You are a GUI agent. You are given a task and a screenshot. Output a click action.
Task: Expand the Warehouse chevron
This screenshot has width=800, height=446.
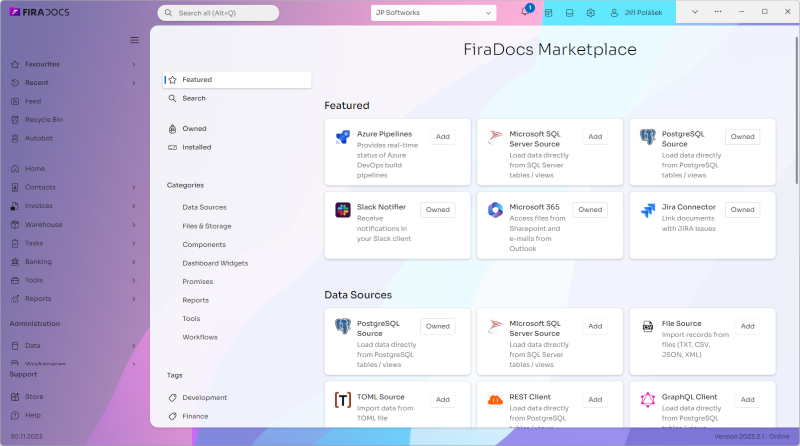134,225
